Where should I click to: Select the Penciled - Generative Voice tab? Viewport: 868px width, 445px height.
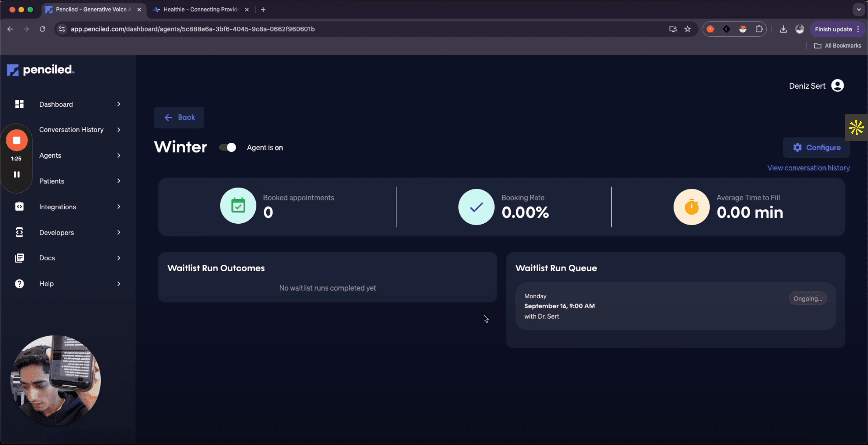point(91,9)
